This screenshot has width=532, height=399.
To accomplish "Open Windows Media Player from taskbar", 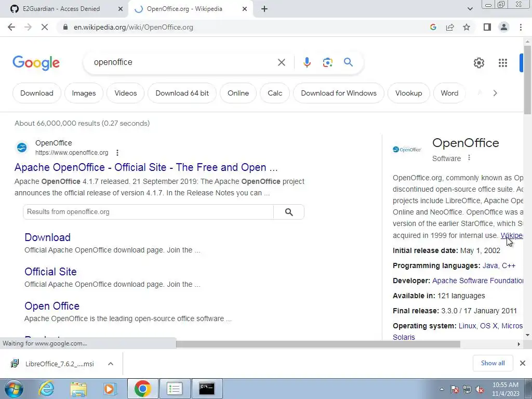I will pyautogui.click(x=110, y=389).
